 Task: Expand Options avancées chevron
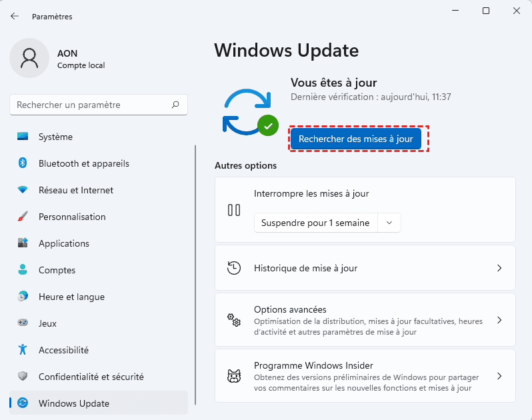[499, 320]
